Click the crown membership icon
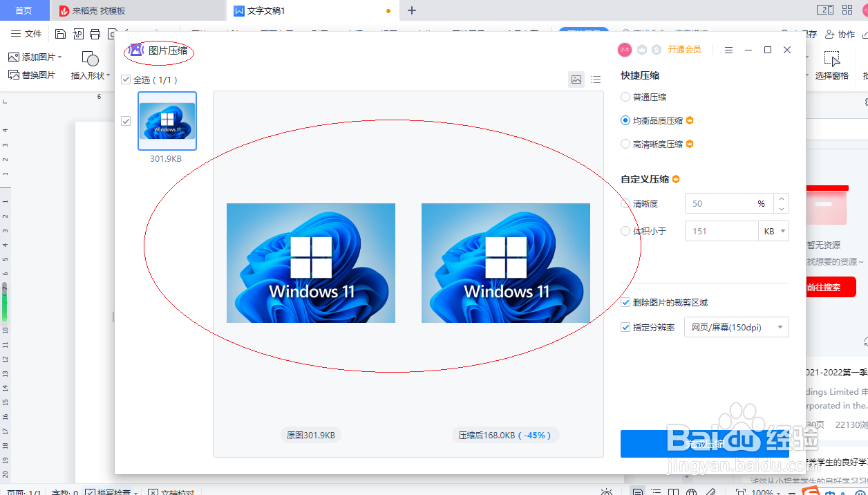 point(642,50)
